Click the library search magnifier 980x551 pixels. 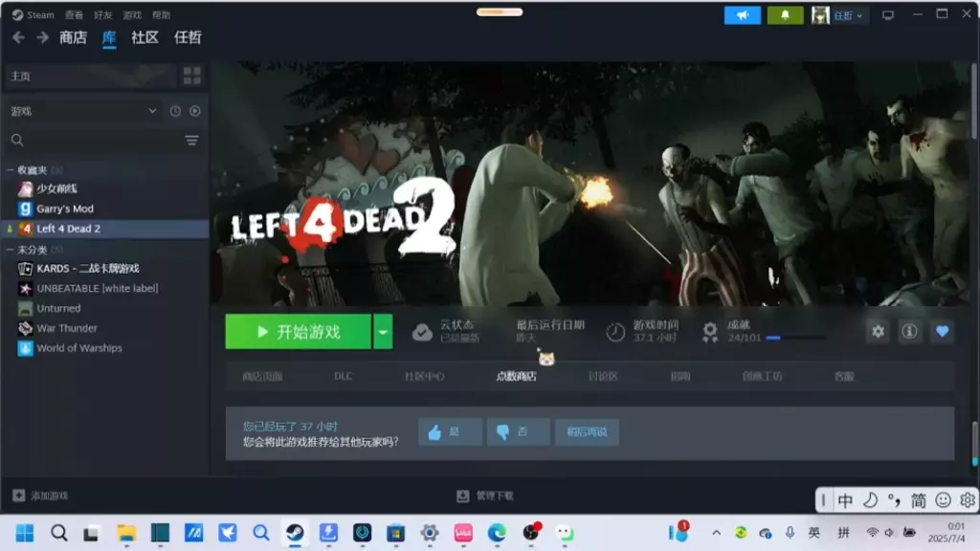pyautogui.click(x=17, y=141)
